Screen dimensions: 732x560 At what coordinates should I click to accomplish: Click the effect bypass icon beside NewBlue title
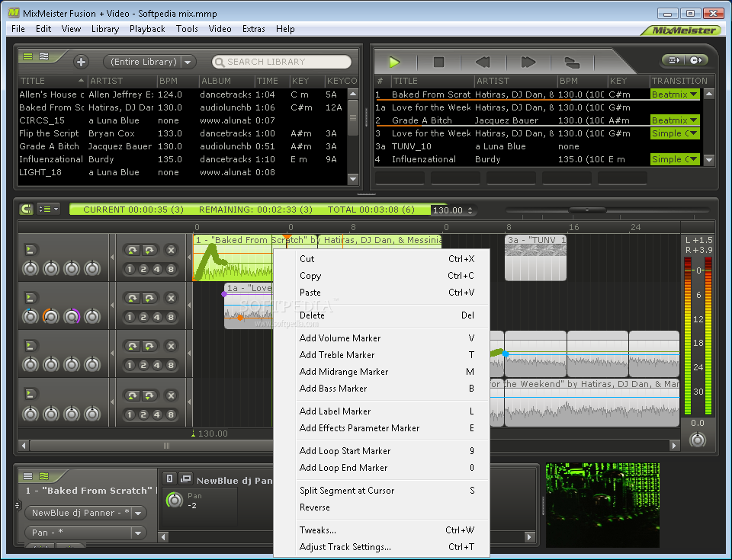[x=169, y=478]
